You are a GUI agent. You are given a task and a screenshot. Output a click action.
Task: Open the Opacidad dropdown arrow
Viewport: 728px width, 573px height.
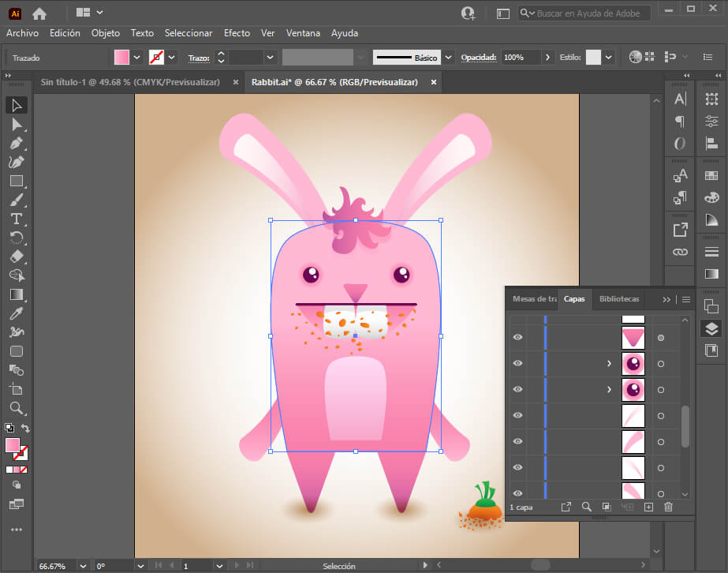coord(546,57)
